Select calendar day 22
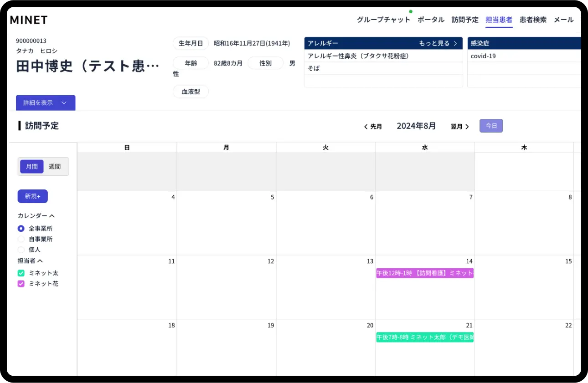This screenshot has width=588, height=383. [524, 348]
